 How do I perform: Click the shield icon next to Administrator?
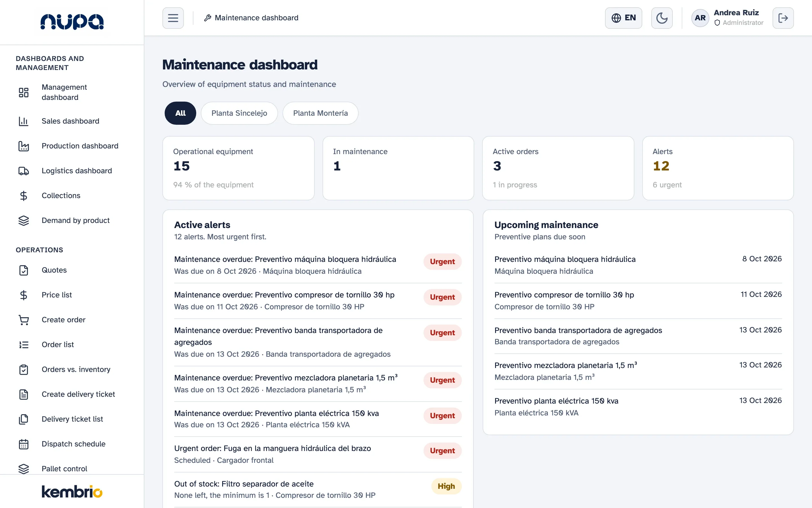pyautogui.click(x=717, y=23)
